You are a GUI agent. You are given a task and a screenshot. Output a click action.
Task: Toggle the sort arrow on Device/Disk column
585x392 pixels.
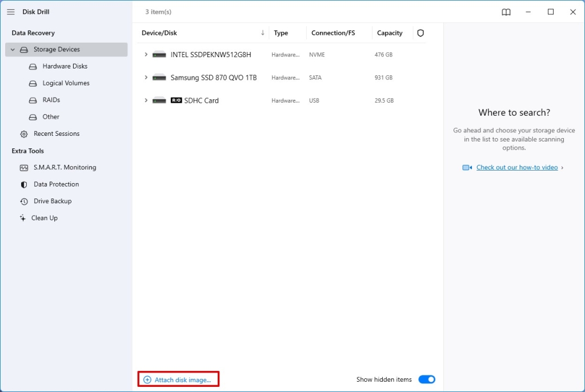262,33
